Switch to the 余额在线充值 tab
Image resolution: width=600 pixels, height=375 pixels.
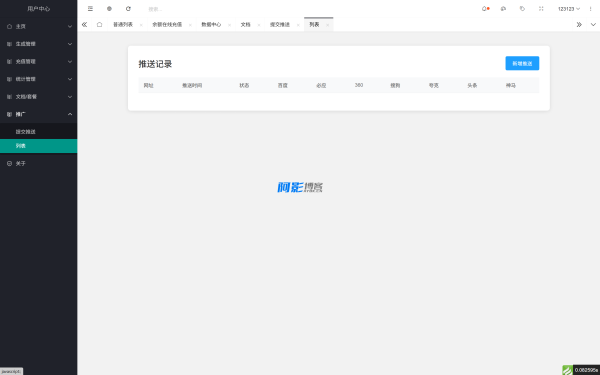167,24
